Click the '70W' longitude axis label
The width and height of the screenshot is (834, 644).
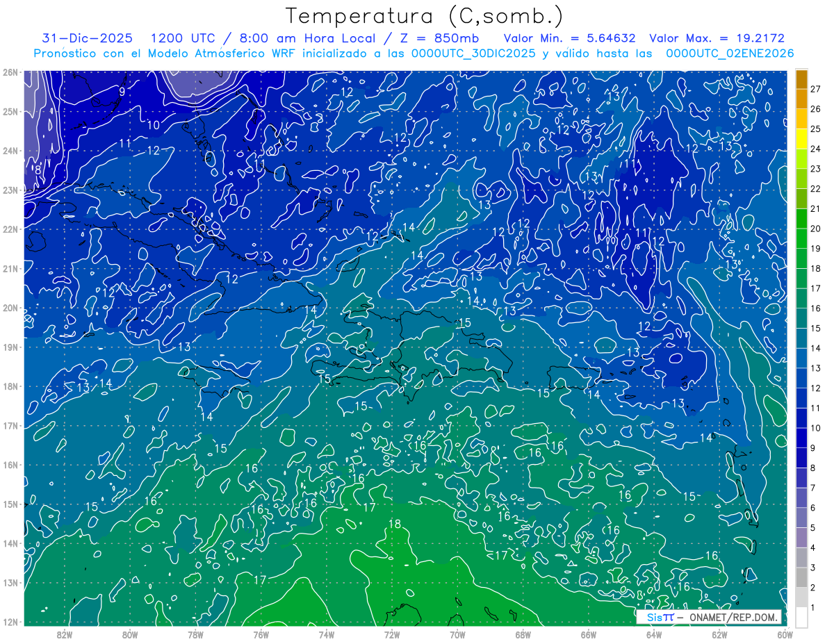457,634
